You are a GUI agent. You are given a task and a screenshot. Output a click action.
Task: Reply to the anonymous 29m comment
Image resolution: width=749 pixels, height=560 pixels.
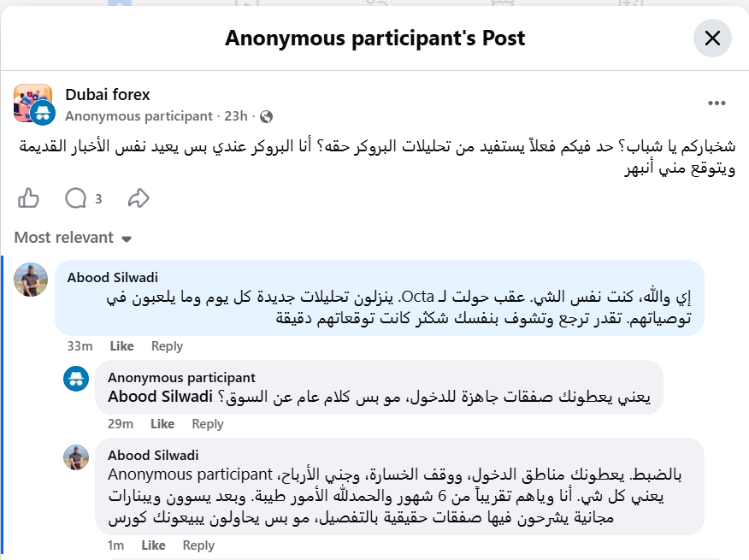(208, 424)
